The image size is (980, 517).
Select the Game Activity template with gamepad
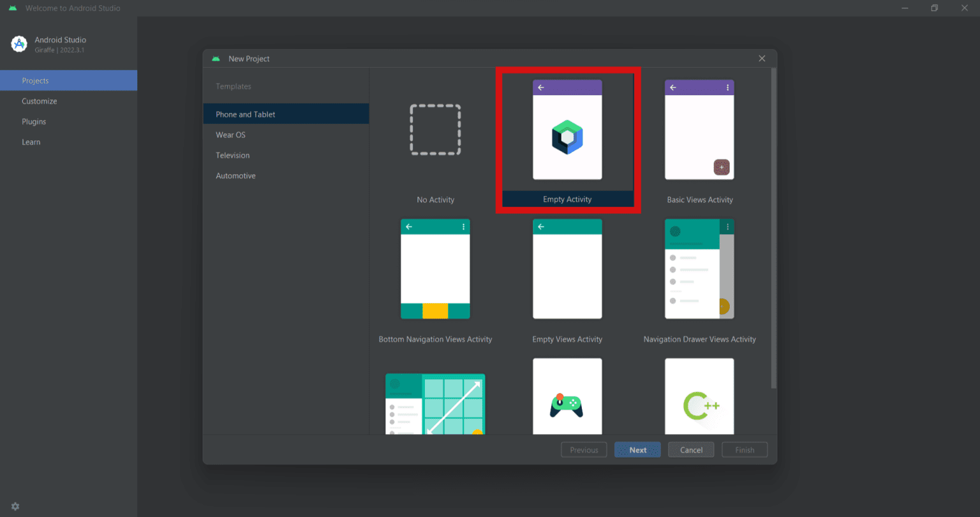(x=567, y=396)
